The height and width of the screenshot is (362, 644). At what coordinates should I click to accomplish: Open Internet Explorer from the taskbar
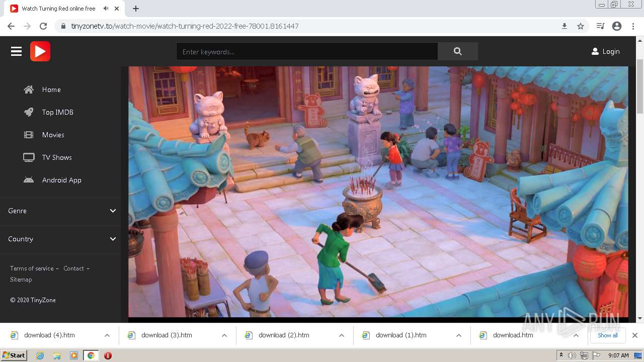(40, 355)
